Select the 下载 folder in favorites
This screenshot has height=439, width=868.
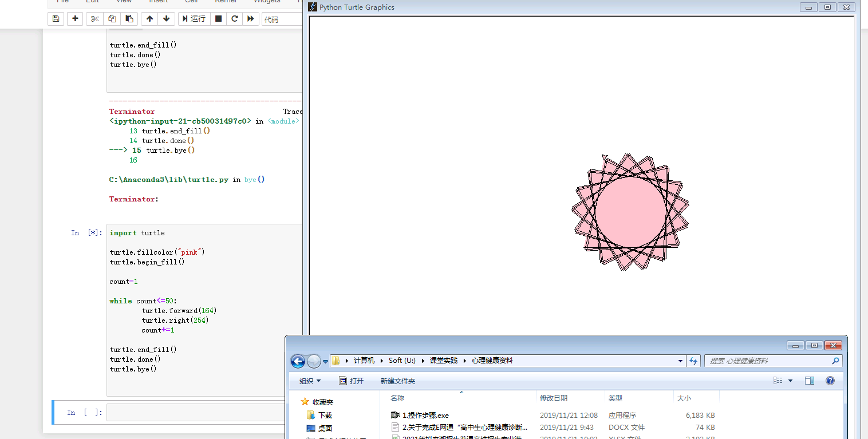[325, 415]
